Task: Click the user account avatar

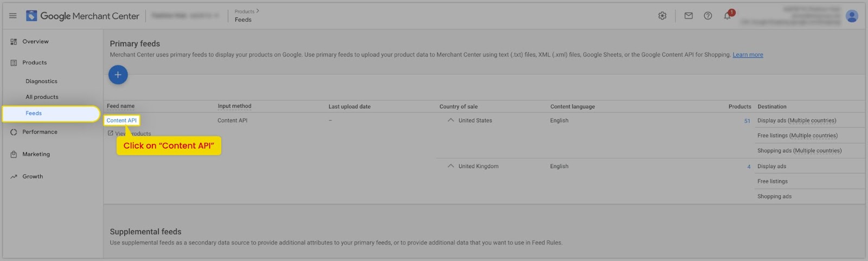Action: point(852,16)
